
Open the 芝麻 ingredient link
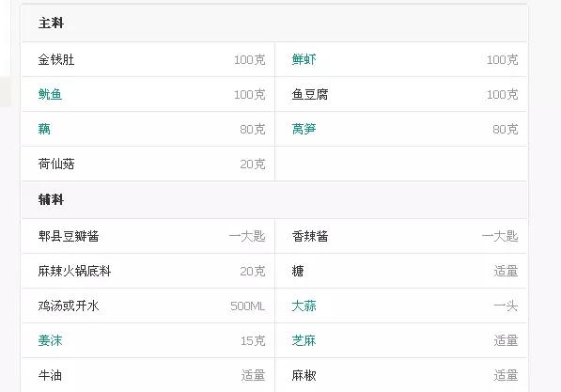click(x=304, y=340)
